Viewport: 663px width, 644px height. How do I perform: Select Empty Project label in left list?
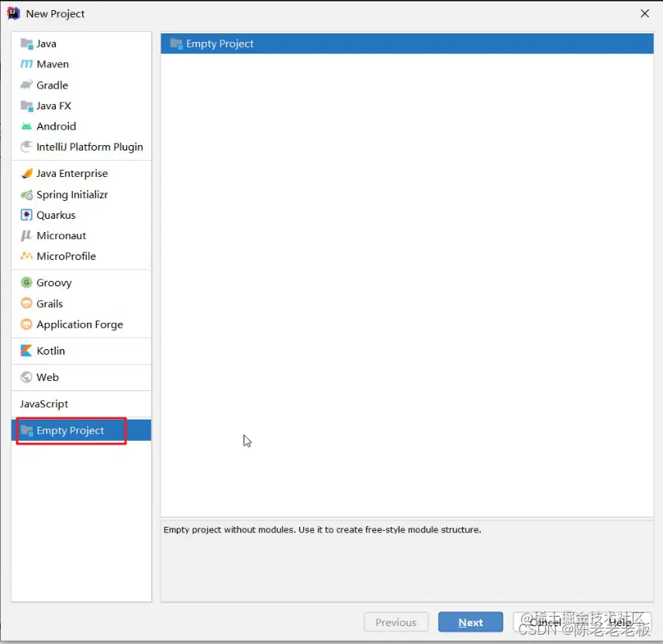71,431
